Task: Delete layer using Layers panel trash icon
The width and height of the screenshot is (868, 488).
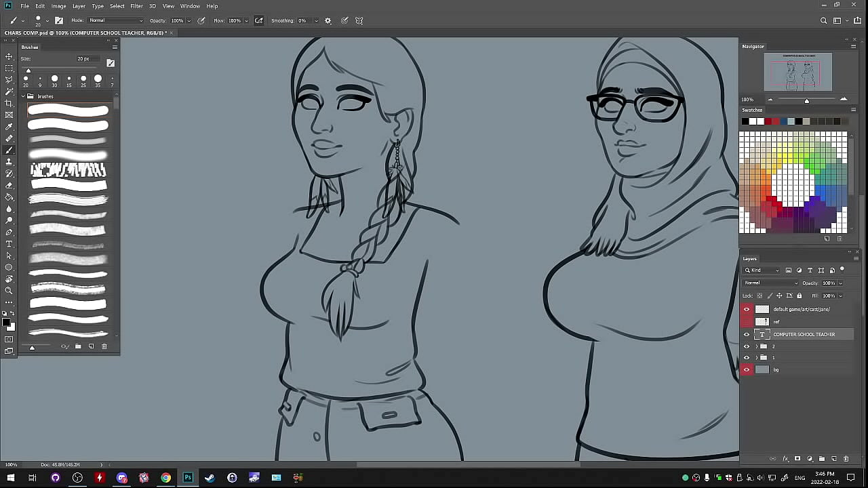Action: (846, 459)
